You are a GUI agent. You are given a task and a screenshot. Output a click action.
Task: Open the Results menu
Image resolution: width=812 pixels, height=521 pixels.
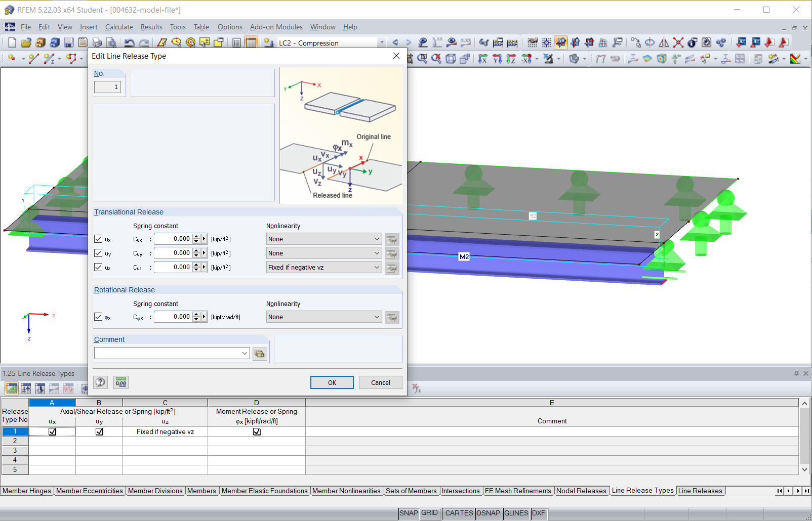click(151, 27)
